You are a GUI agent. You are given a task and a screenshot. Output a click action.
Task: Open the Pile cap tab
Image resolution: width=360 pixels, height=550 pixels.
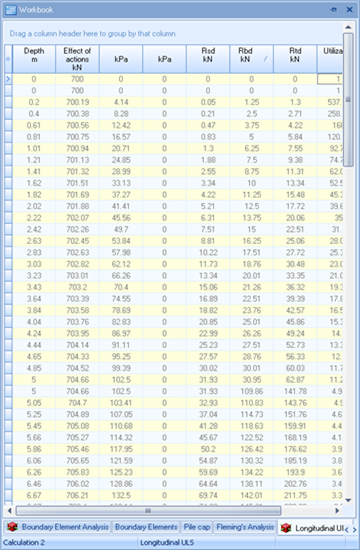(196, 527)
